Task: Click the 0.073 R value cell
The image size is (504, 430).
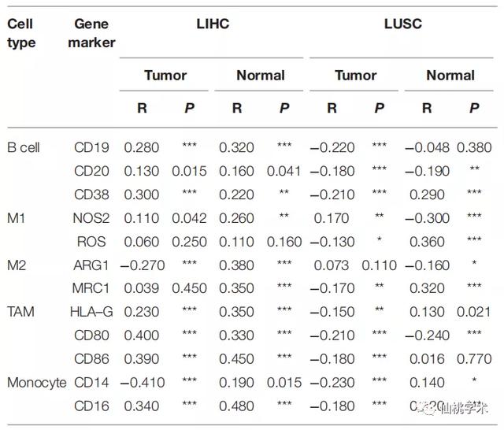Action: [332, 265]
